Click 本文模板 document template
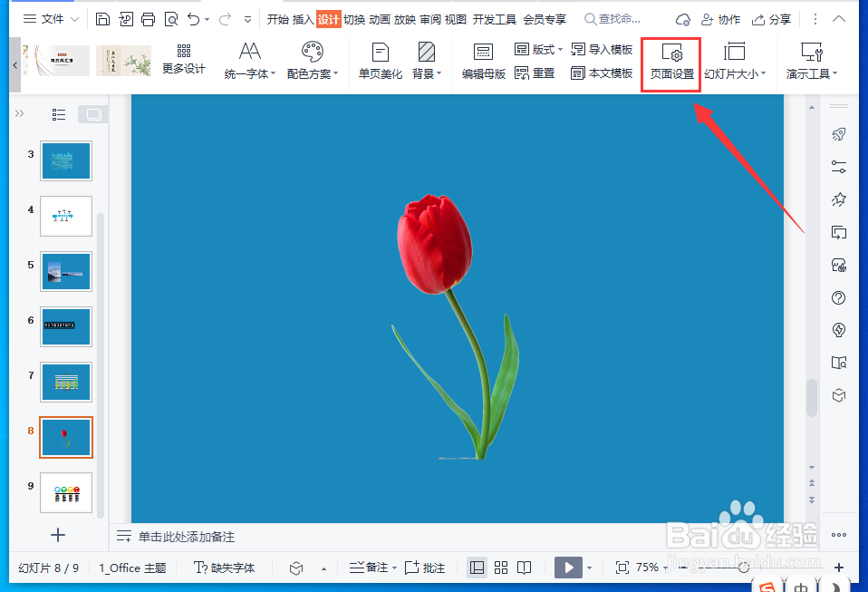This screenshot has width=868, height=592. coord(602,73)
